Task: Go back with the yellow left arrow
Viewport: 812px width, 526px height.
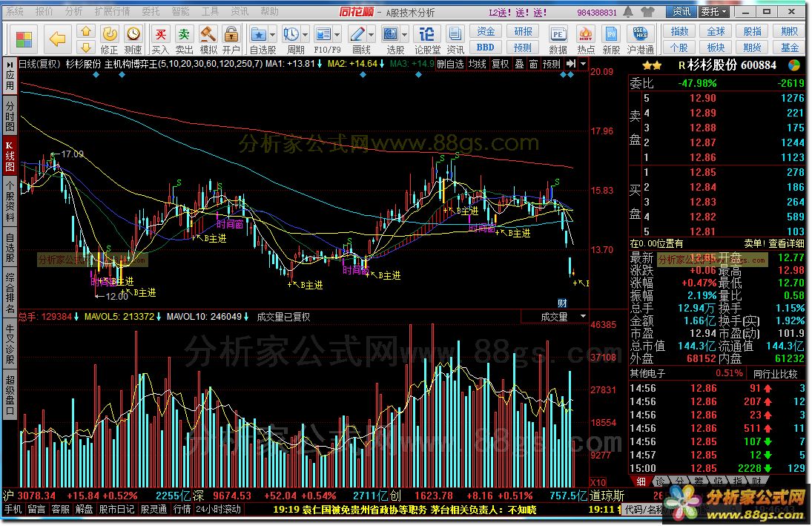Action: (x=58, y=39)
